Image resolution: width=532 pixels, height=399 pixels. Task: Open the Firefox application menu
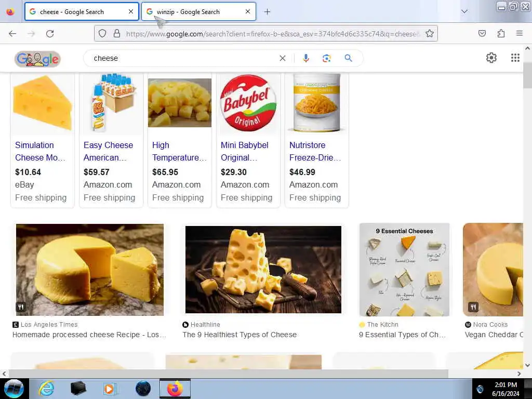(x=520, y=33)
